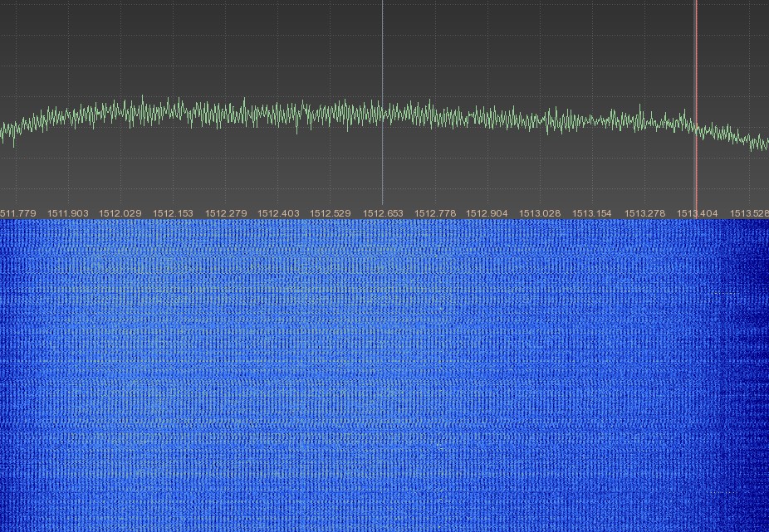Click the 1512.029 frequency label
The height and width of the screenshot is (532, 769).
(120, 213)
